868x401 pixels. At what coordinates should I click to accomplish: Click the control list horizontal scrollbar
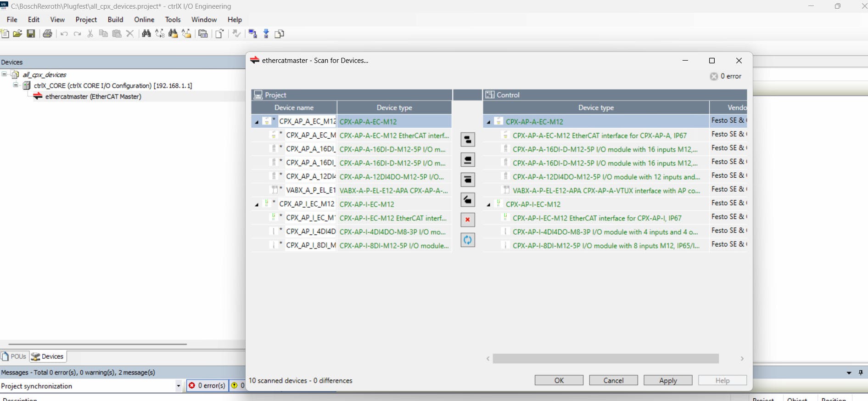605,358
